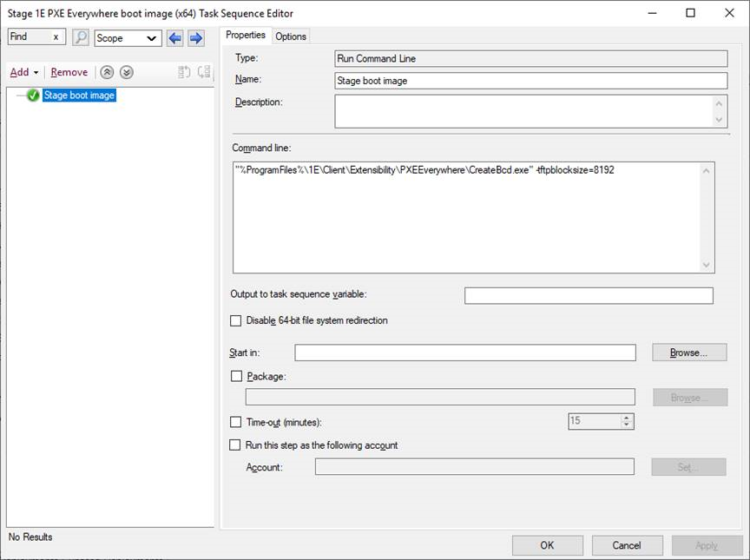Enable Disable 64-bit file system redirection

click(x=236, y=320)
